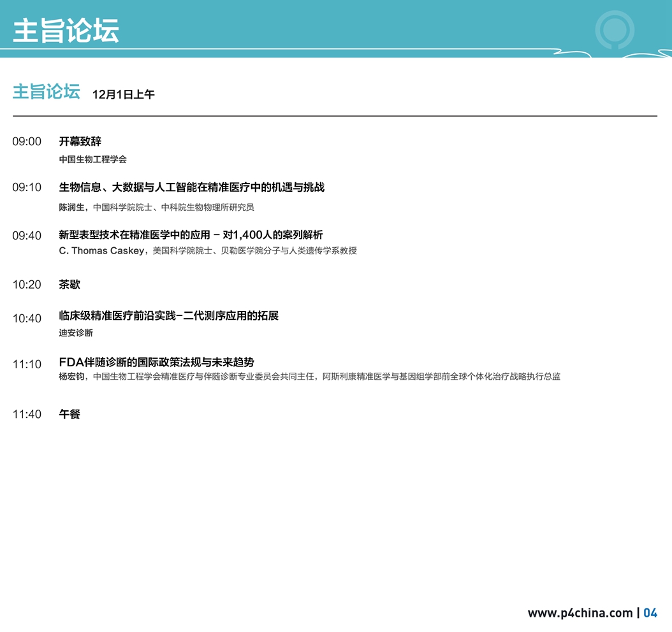Click the 茶歇 break entry icon
The width and height of the screenshot is (672, 632).
click(x=69, y=285)
